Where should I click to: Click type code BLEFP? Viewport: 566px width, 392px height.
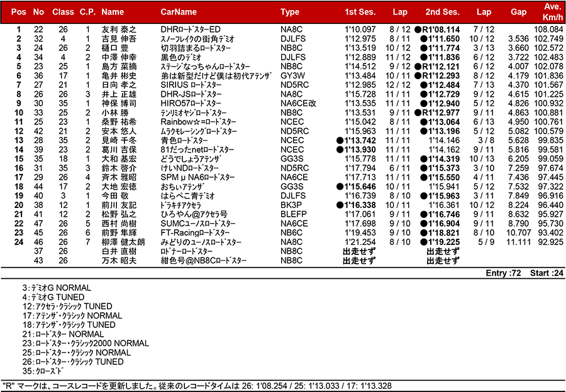click(294, 215)
